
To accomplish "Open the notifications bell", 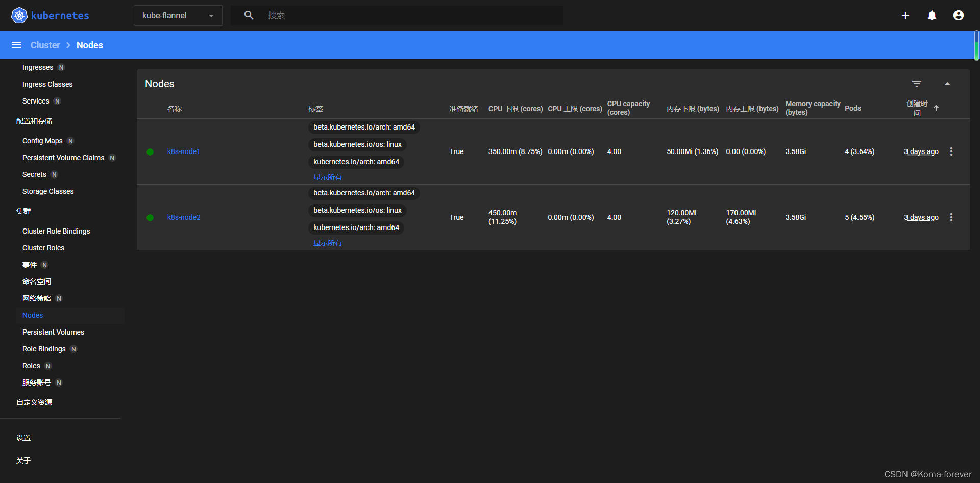I will click(932, 15).
